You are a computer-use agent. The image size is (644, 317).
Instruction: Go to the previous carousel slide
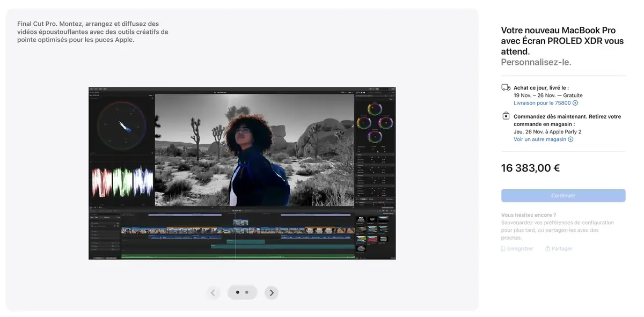click(x=213, y=292)
